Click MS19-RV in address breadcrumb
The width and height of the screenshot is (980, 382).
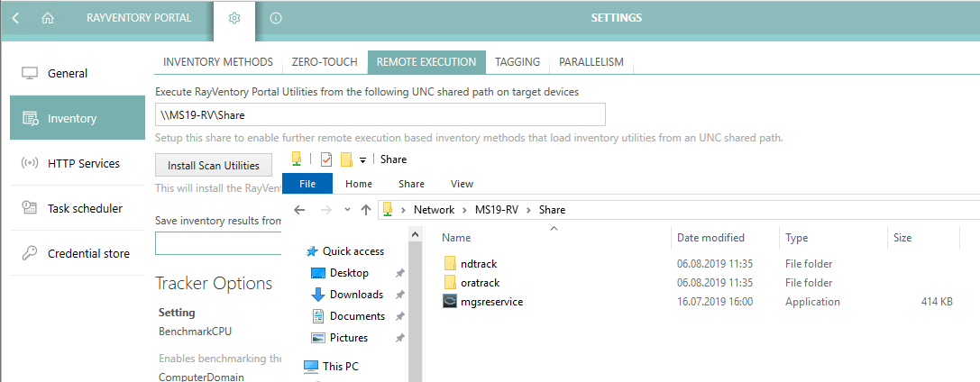(x=498, y=210)
